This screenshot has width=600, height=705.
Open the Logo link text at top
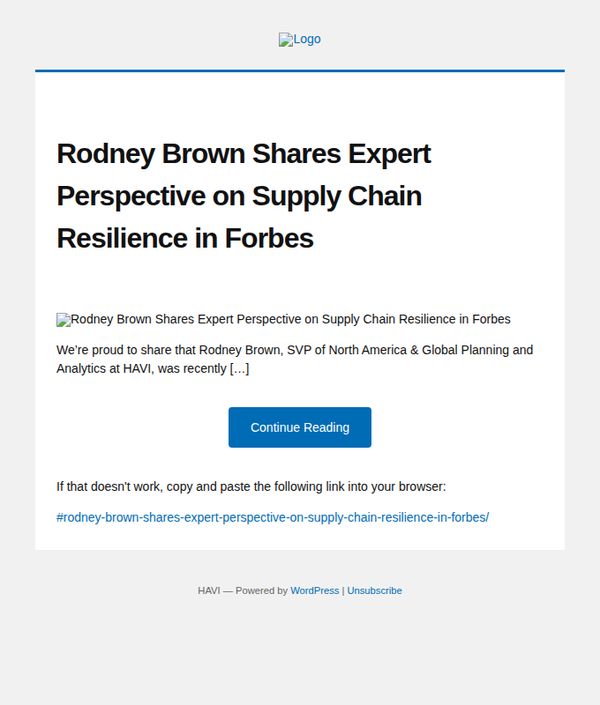click(307, 39)
